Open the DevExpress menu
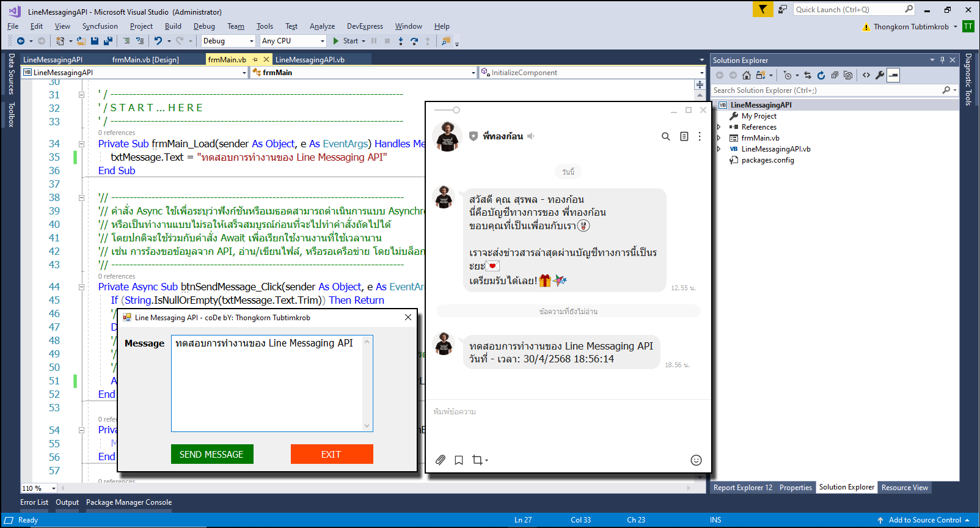The image size is (980, 528). point(365,26)
